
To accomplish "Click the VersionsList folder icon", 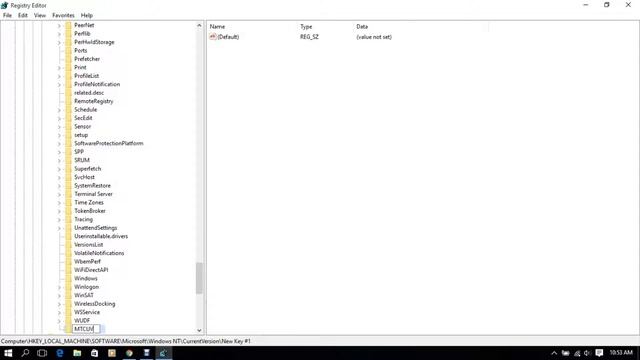I will coord(68,244).
